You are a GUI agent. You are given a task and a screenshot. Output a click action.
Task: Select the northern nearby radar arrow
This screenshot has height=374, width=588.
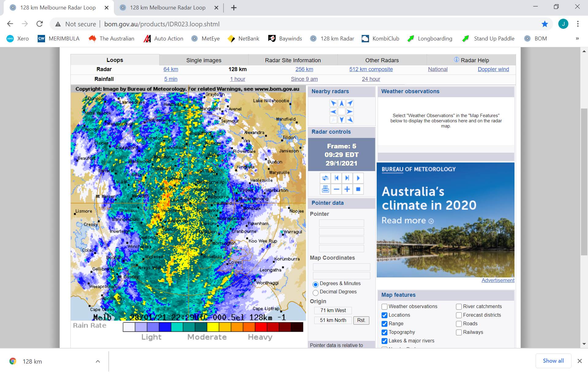pyautogui.click(x=341, y=103)
